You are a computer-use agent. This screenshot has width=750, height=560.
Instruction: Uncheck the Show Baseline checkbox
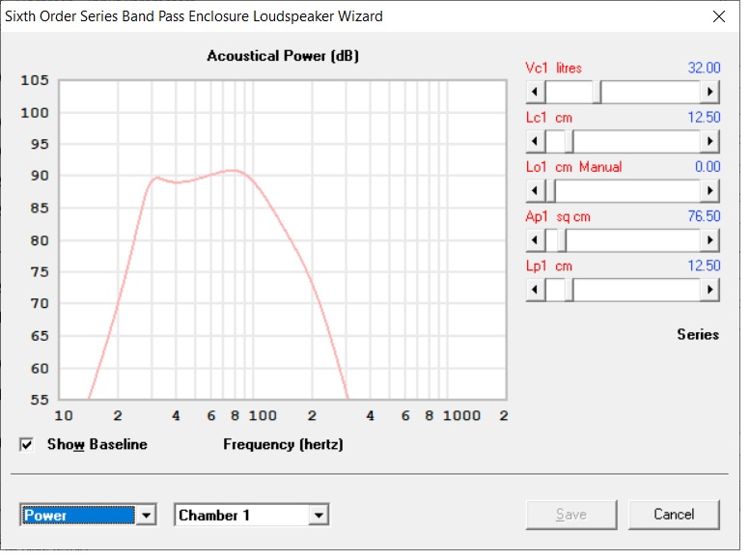(27, 445)
